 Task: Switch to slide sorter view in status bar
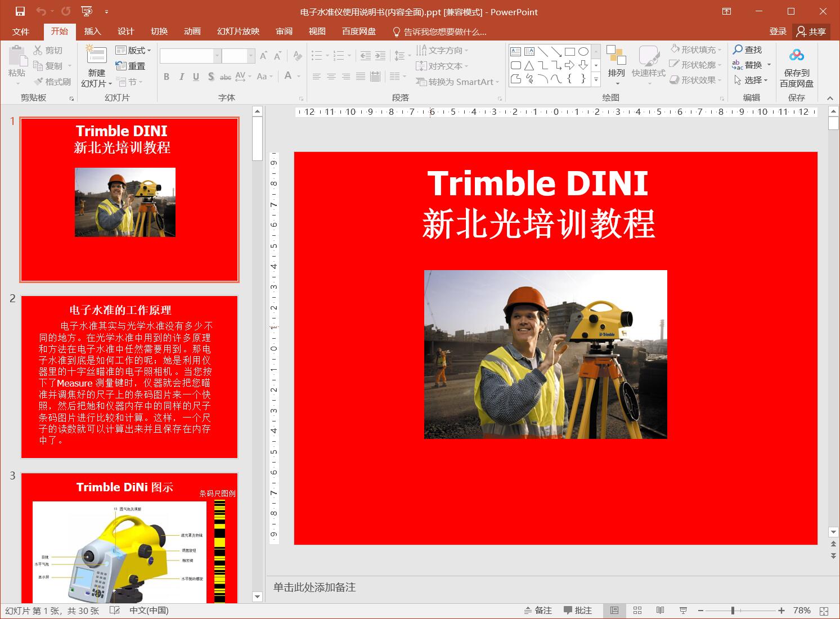click(x=637, y=611)
